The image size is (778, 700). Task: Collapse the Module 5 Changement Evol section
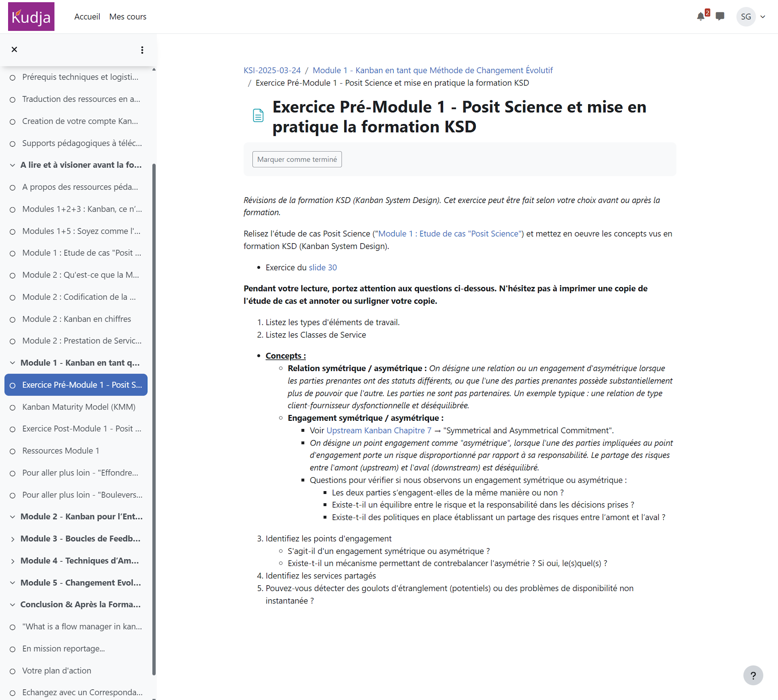[x=12, y=583]
